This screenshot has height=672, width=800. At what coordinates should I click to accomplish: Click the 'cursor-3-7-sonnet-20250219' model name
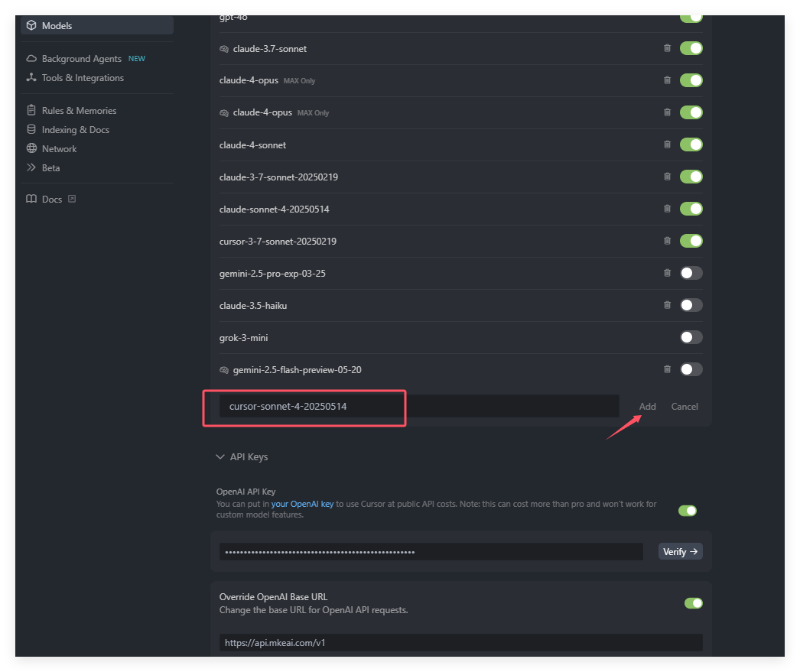coord(278,241)
